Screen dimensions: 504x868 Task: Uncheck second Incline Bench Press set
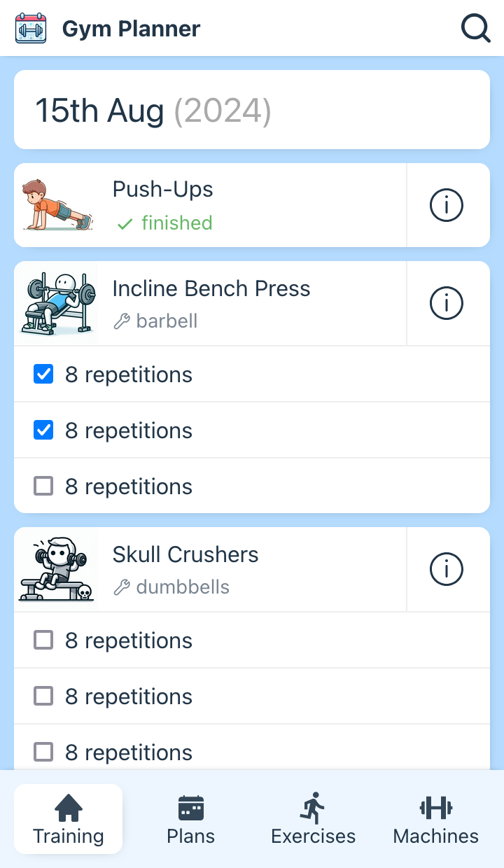pyautogui.click(x=43, y=430)
